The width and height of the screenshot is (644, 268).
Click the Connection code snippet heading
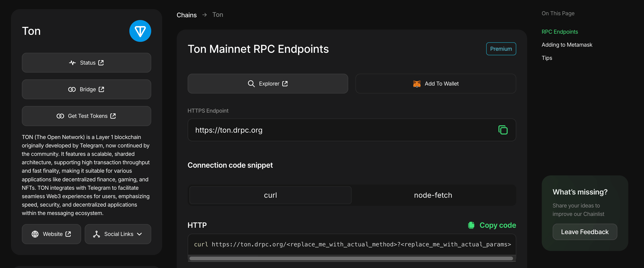click(x=230, y=165)
